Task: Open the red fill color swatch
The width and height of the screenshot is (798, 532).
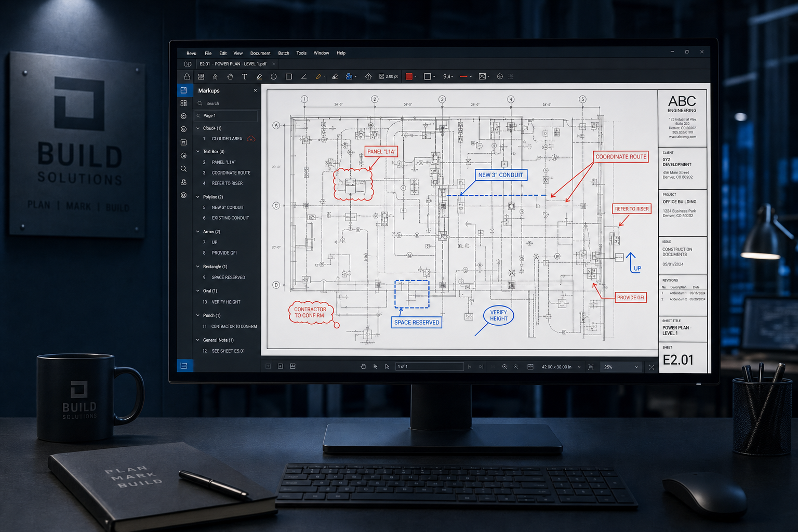Action: (x=409, y=76)
